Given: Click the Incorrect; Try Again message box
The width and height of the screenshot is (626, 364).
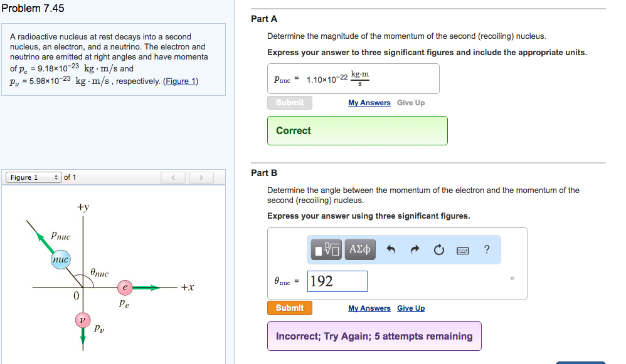Looking at the screenshot, I should click(374, 336).
